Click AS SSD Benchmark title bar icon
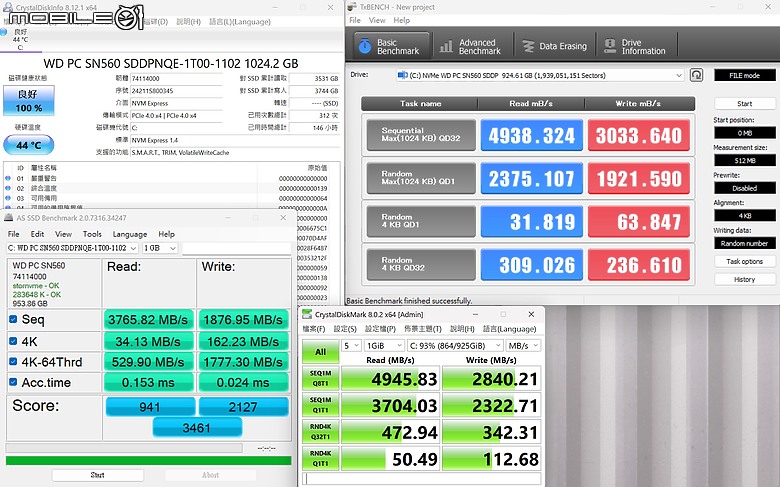The width and height of the screenshot is (780, 487). point(9,218)
